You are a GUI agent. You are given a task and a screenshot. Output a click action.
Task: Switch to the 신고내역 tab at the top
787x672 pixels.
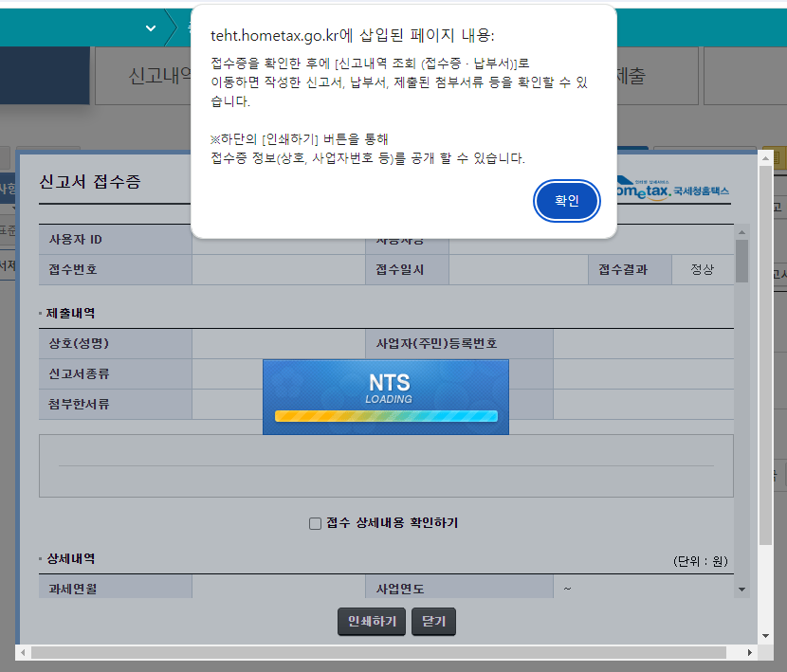(x=156, y=76)
